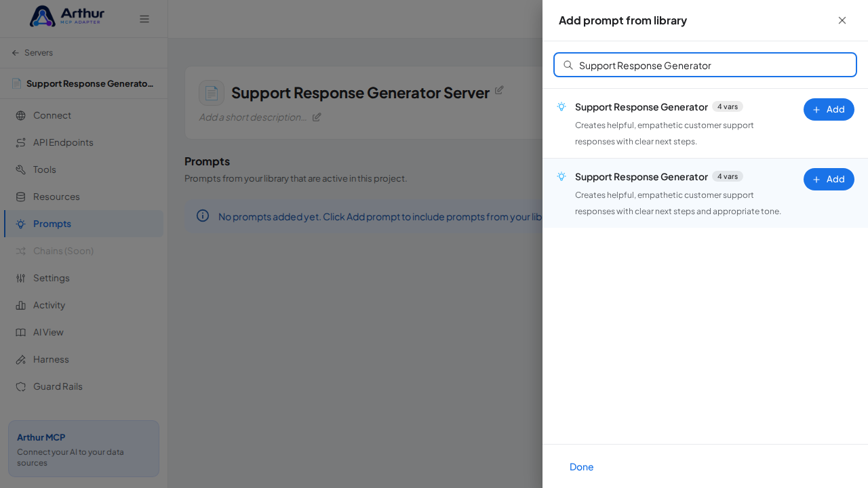
Task: Click the shield icon for Guard Rails
Action: (21, 386)
